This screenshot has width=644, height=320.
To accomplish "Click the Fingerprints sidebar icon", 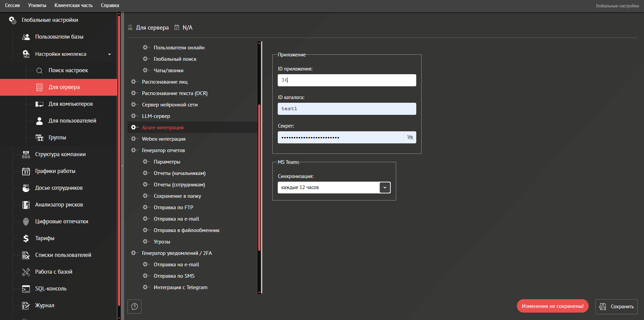I will [26, 222].
